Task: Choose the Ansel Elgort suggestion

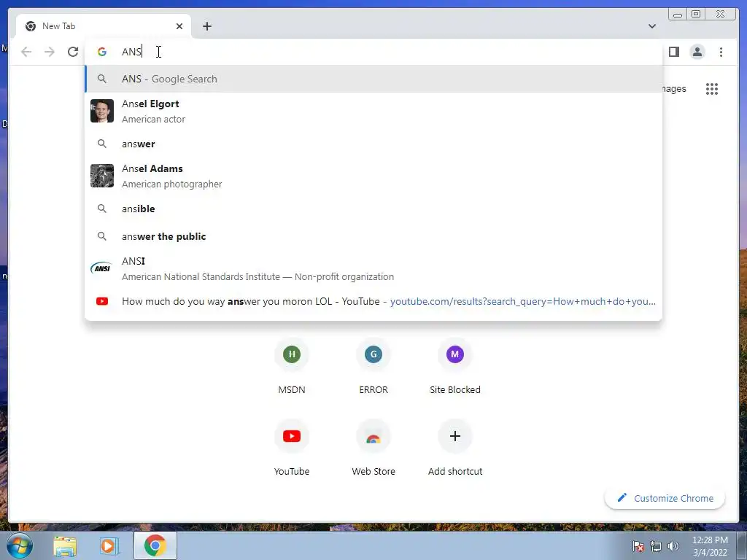Action: point(373,111)
